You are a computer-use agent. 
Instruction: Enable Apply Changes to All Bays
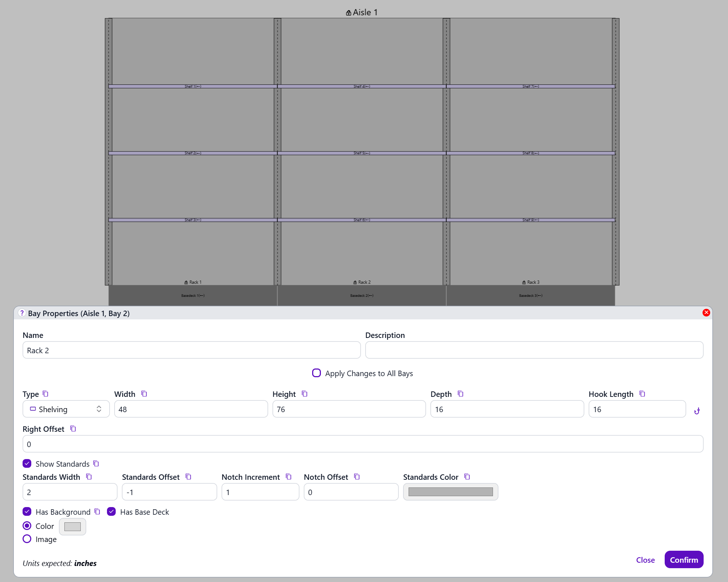pos(317,373)
